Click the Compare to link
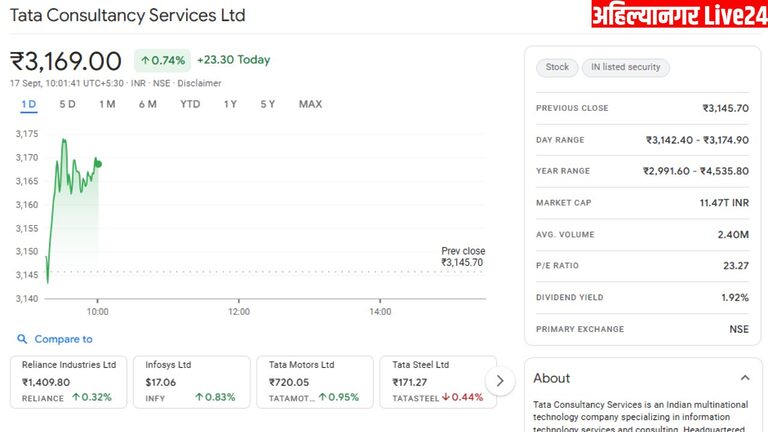768x432 pixels. click(x=63, y=340)
